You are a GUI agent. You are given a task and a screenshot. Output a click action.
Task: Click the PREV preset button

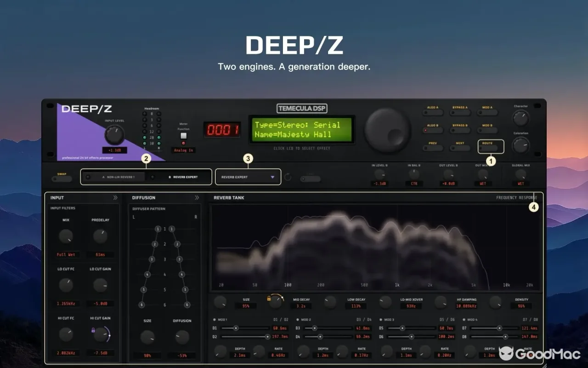pyautogui.click(x=433, y=148)
